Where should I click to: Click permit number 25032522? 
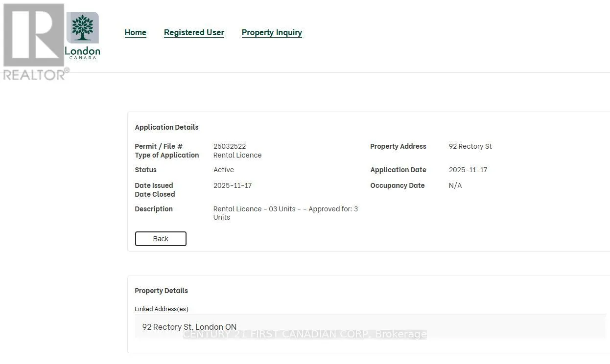[x=230, y=146]
